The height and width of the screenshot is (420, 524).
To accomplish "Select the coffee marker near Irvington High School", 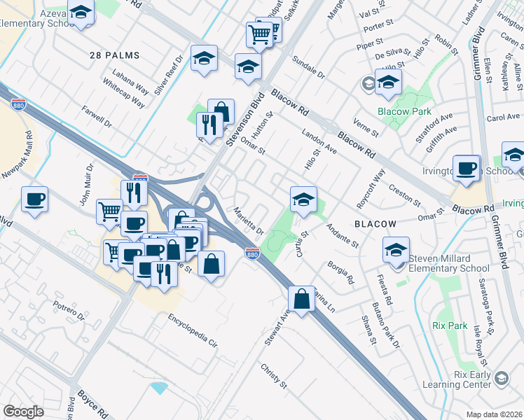I will pos(466,169).
